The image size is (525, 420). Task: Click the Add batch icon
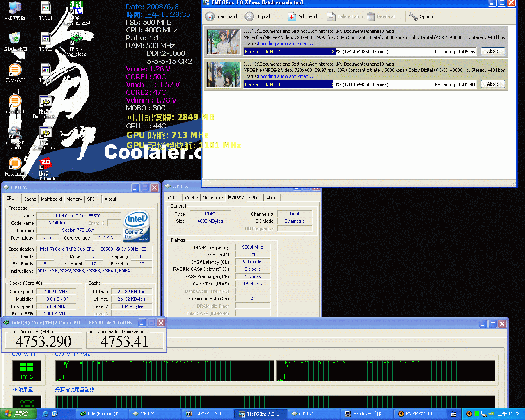pos(292,16)
